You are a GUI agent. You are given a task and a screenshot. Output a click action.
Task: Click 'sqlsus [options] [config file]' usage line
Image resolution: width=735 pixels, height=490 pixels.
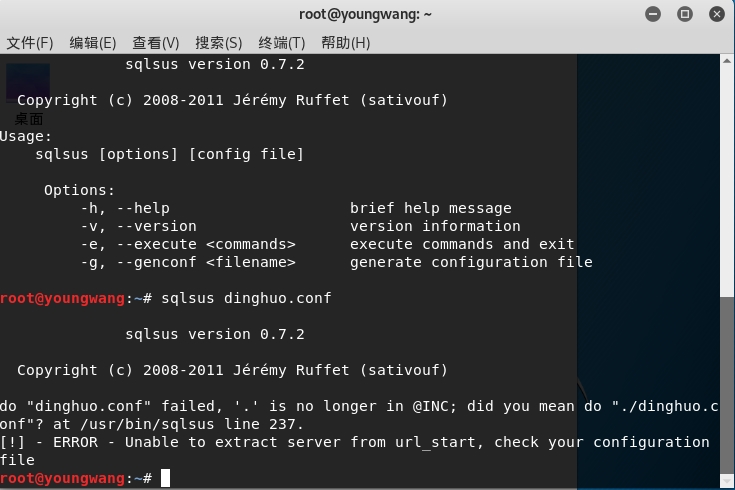coord(170,154)
